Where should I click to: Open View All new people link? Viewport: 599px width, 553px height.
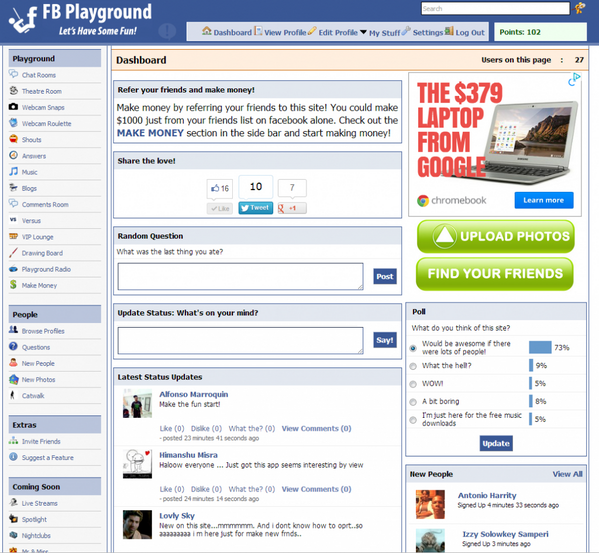click(x=567, y=474)
